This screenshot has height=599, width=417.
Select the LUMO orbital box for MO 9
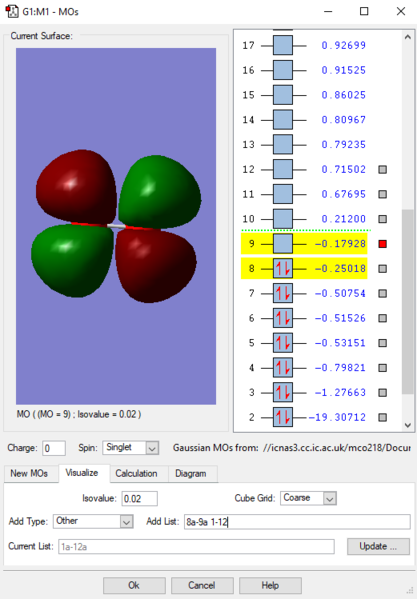[283, 244]
